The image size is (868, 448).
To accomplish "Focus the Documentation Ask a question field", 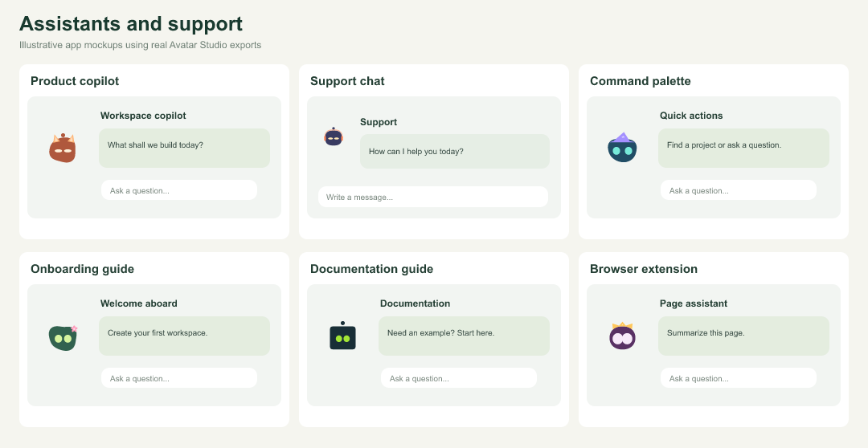I will [459, 378].
